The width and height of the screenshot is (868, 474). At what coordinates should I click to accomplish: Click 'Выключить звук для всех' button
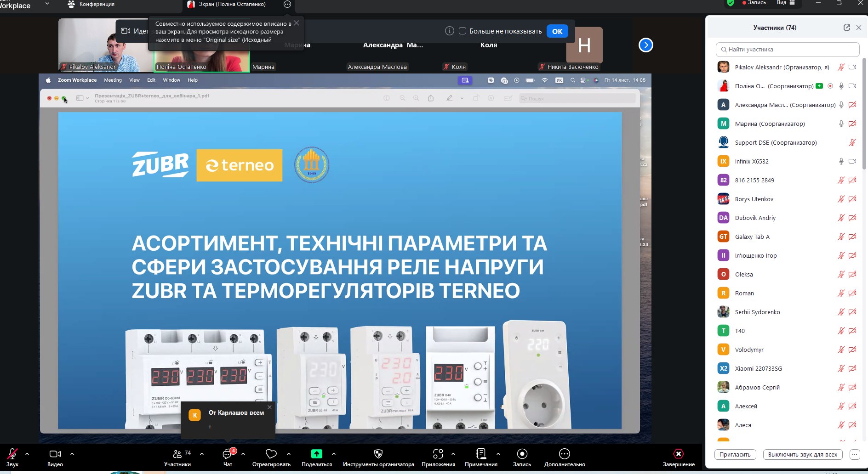tap(802, 455)
